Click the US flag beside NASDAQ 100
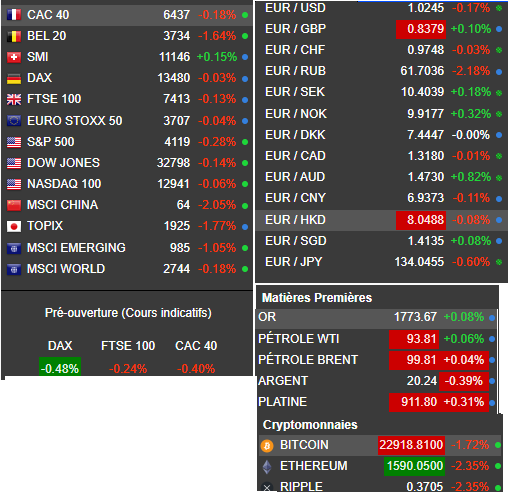Screen dimensions: 515x496 coord(14,184)
